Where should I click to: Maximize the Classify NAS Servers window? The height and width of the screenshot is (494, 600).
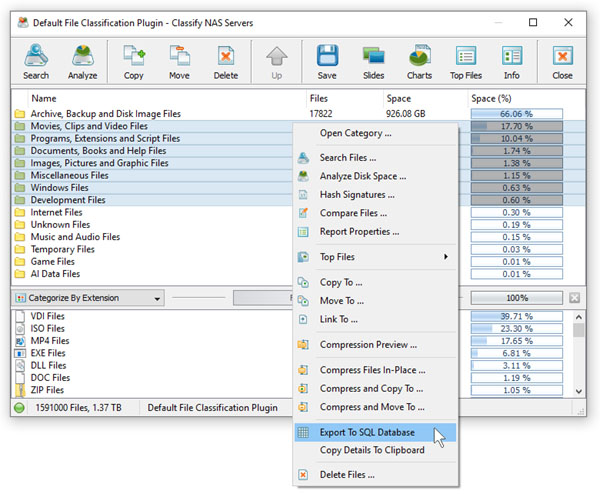click(533, 23)
